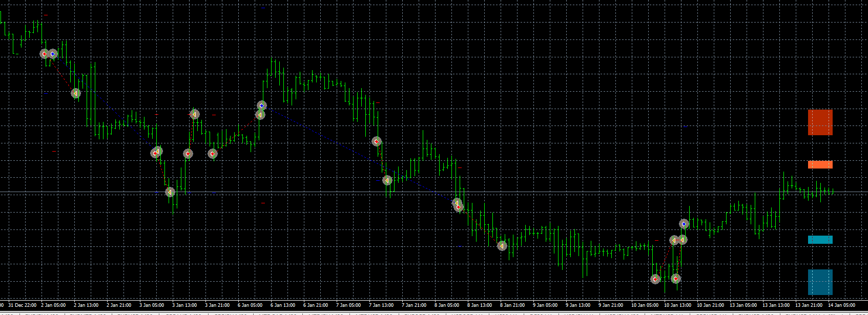This screenshot has height=315, width=868.
Task: Click the '3 Jan 13:00' time label
Action: [184, 305]
